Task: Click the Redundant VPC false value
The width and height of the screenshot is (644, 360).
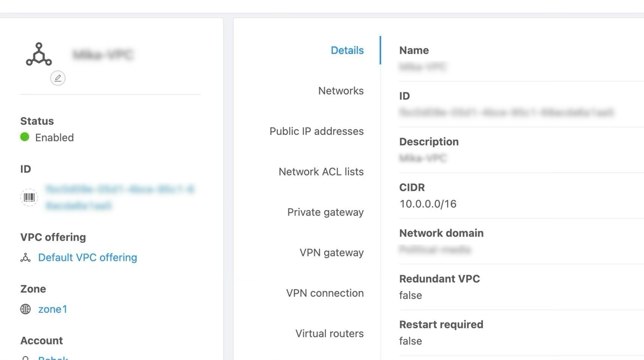Action: click(x=411, y=295)
